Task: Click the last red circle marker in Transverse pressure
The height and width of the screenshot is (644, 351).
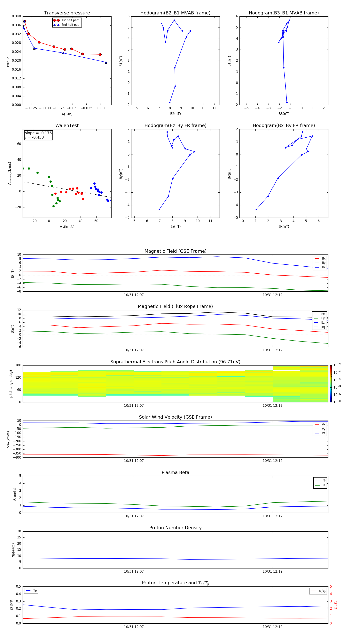Action: pyautogui.click(x=100, y=54)
